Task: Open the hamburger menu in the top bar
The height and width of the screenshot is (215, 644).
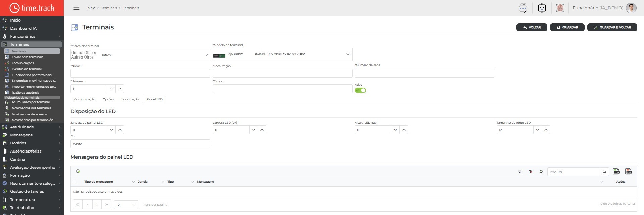Action: pos(76,8)
